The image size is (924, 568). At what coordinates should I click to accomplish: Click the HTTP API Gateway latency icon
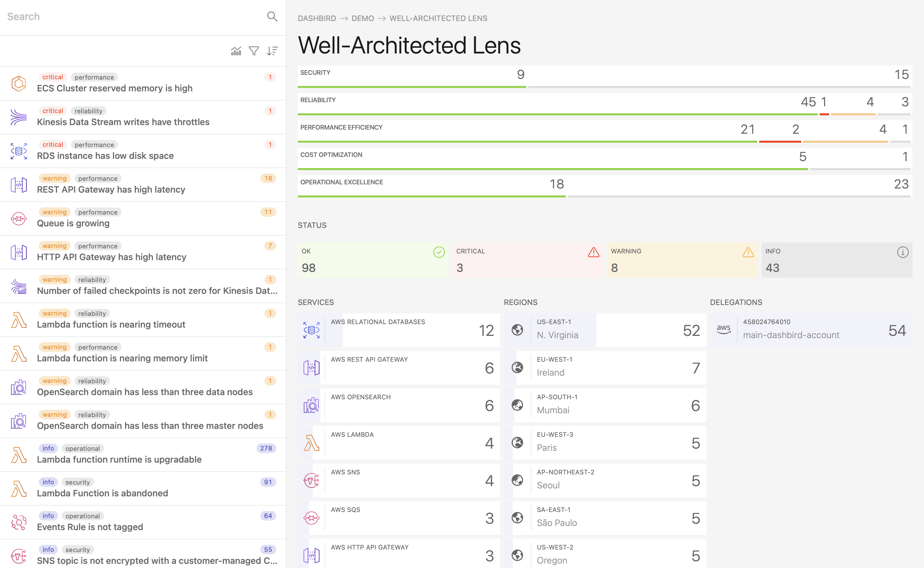19,252
